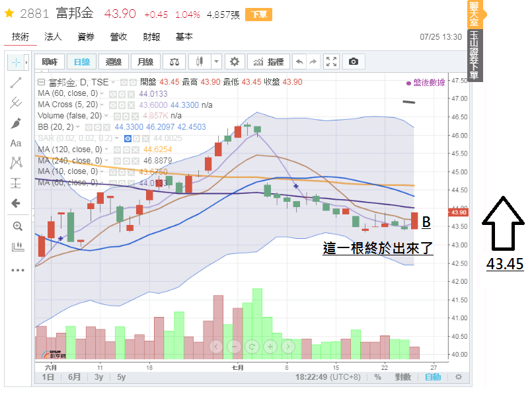Screen dimensions: 532x397
Task: Switch to the 財報 tab
Action: pyautogui.click(x=151, y=36)
